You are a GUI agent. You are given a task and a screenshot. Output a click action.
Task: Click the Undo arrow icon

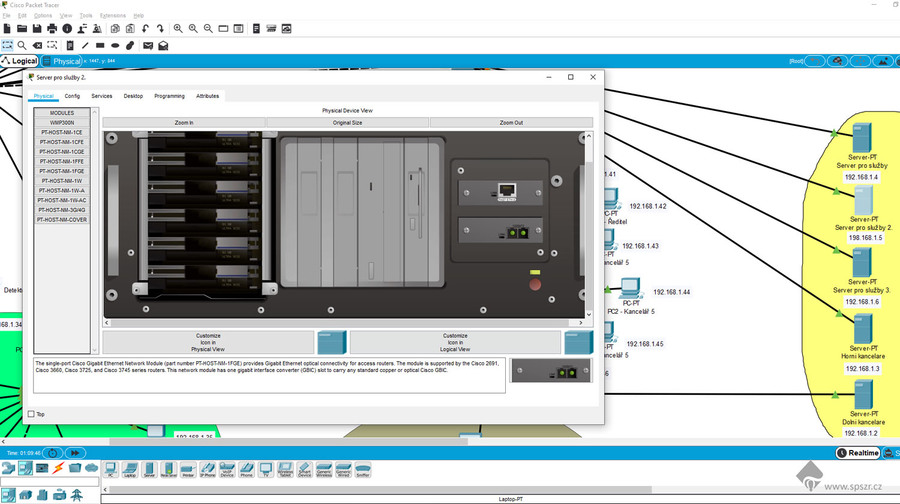[x=145, y=28]
